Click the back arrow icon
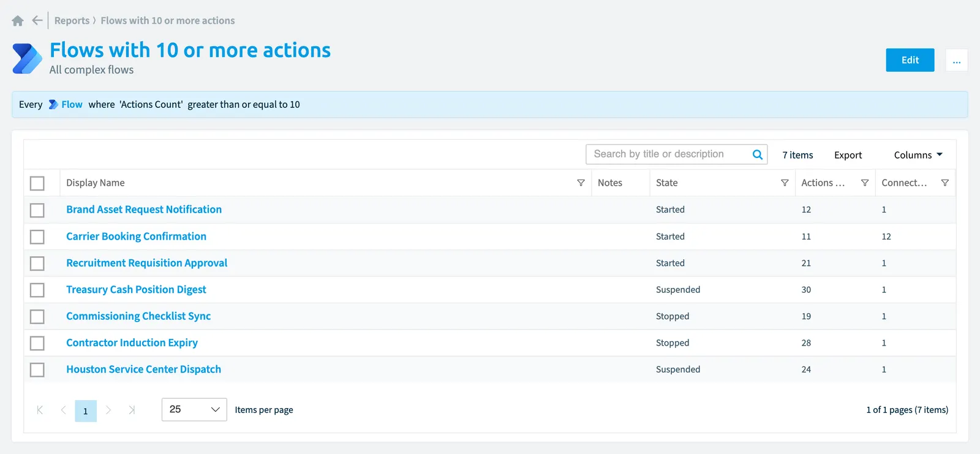This screenshot has width=980, height=454. [x=37, y=20]
